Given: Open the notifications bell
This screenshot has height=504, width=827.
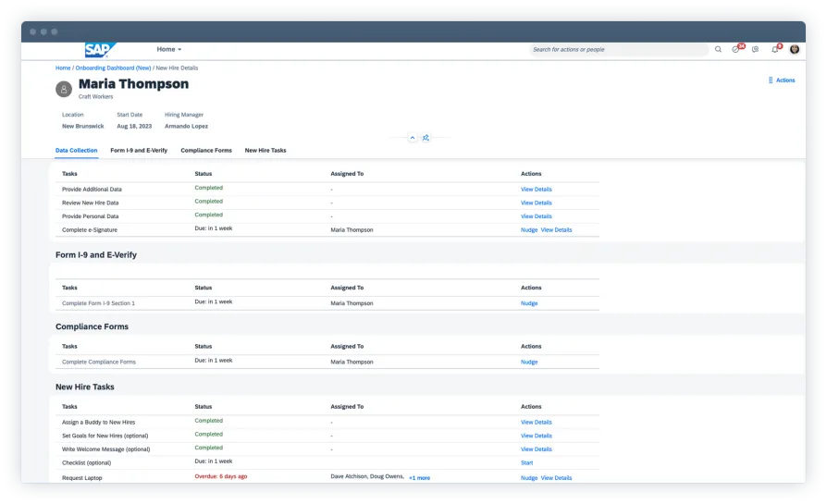Looking at the screenshot, I should [x=775, y=50].
